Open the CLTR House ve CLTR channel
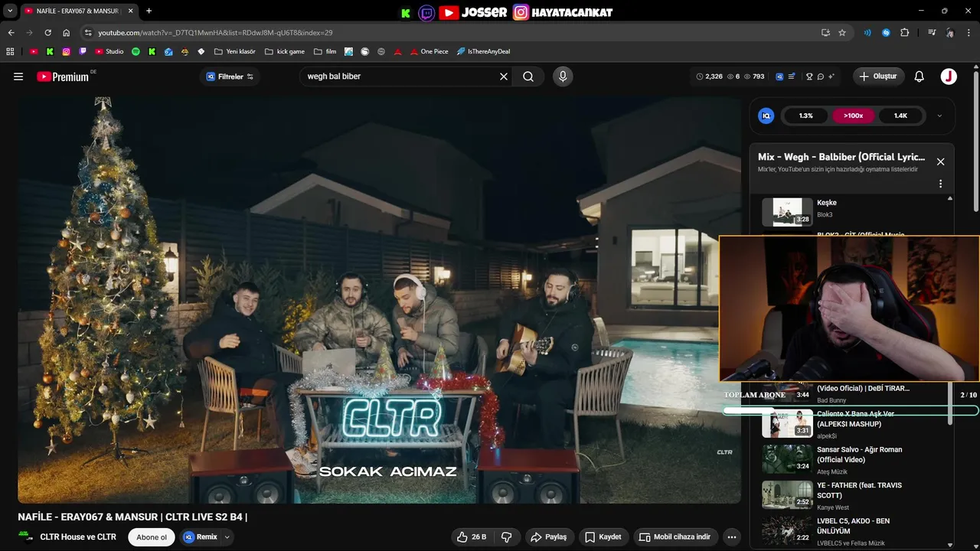 (78, 537)
